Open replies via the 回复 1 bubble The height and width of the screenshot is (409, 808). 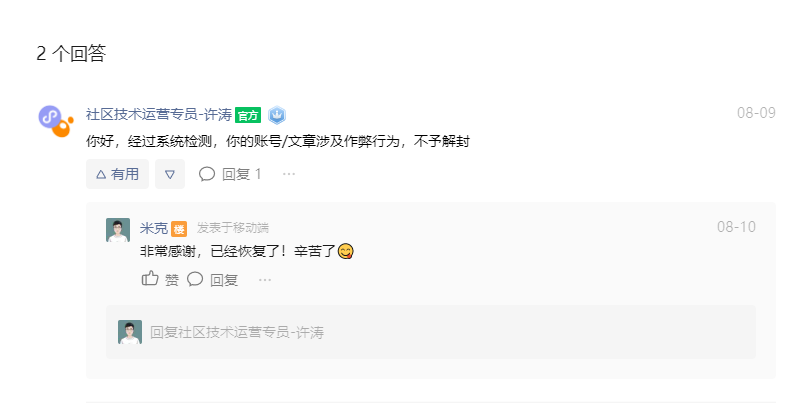point(230,174)
